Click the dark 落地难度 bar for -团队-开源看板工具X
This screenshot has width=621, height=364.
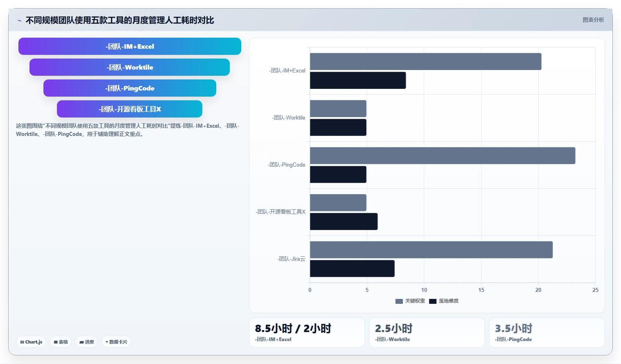click(344, 222)
